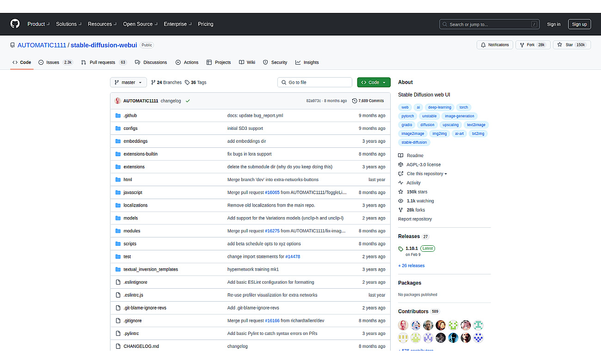The image size is (601, 364).
Task: Click the Search or jump to field
Action: pos(490,24)
